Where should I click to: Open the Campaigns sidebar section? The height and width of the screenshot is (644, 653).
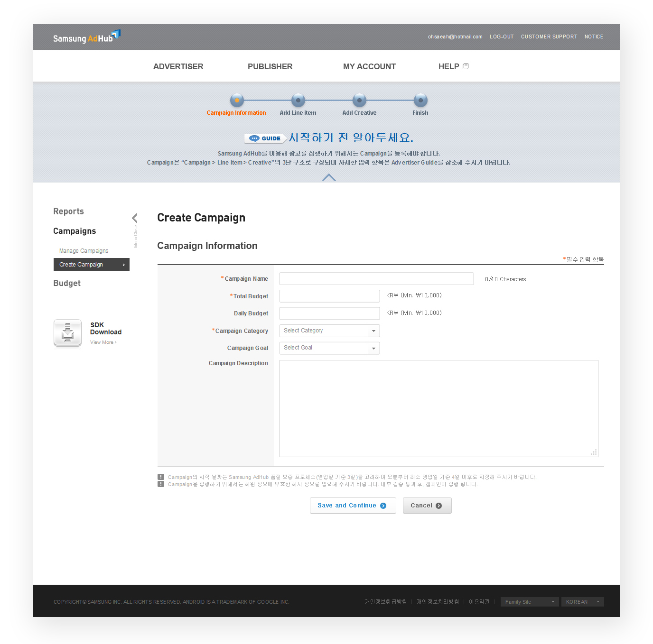click(x=75, y=231)
